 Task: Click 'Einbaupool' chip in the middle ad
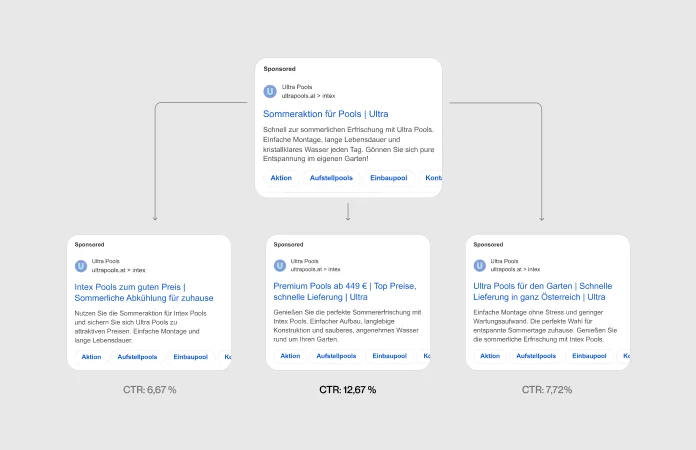click(x=389, y=356)
